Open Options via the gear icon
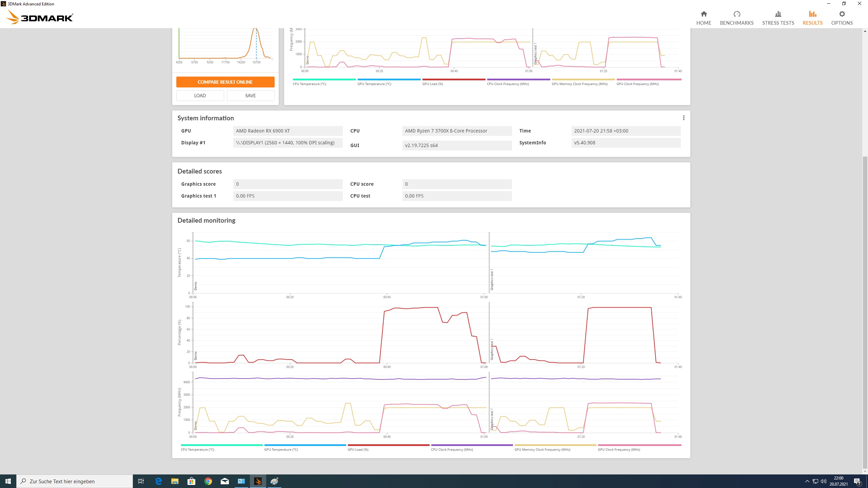Screen dimensions: 868x488 pyautogui.click(x=842, y=14)
